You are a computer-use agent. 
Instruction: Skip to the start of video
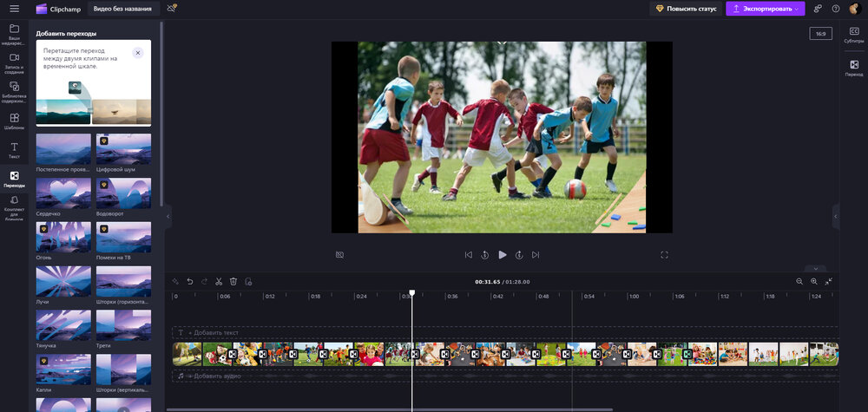[469, 255]
